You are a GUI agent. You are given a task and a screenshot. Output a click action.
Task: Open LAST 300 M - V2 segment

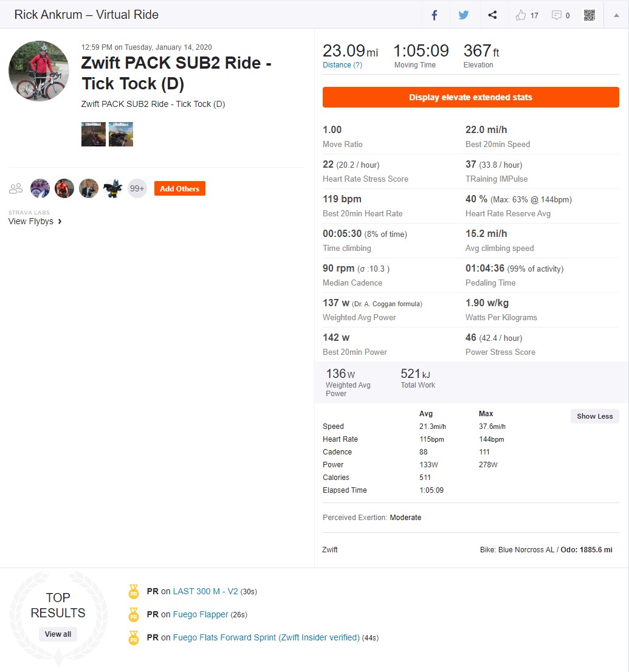pos(205,591)
